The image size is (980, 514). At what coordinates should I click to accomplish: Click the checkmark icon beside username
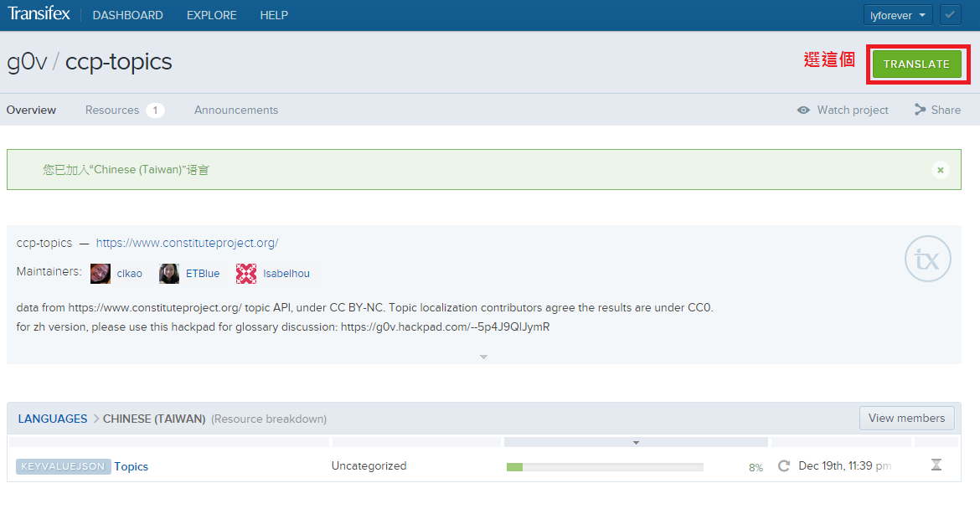tap(950, 15)
